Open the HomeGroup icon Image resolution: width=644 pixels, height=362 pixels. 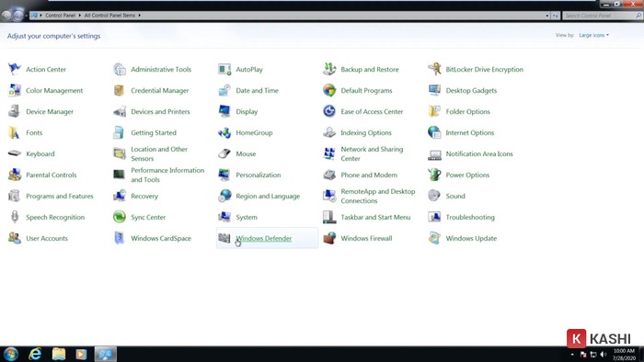(x=224, y=132)
